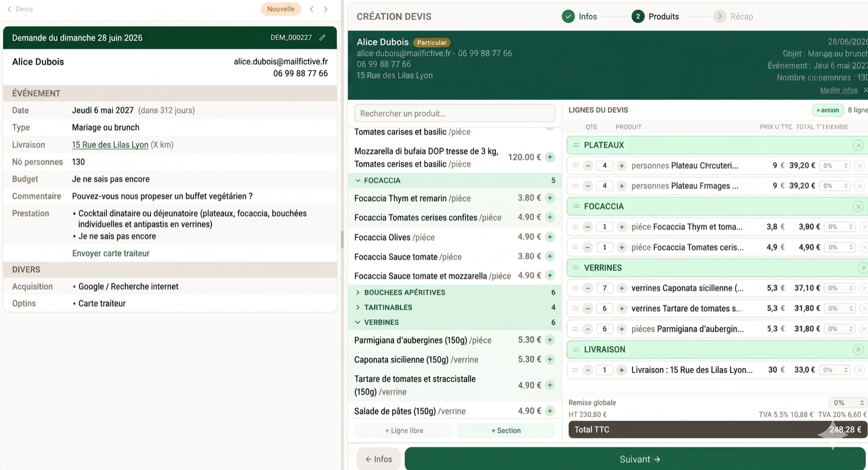Add Mozzarella di bufala 120.00 € plus icon

[550, 157]
